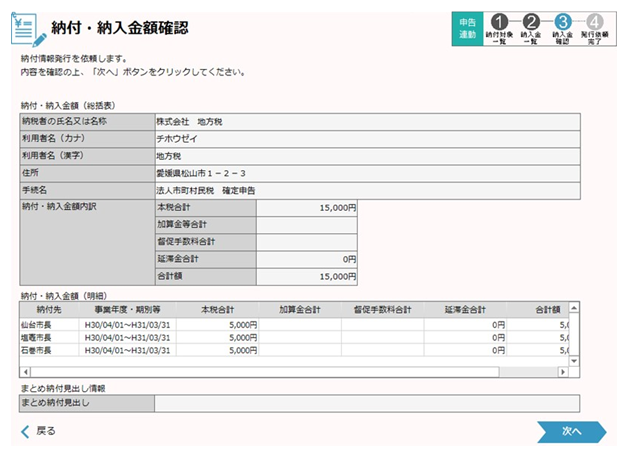The height and width of the screenshot is (455, 630).
Task: Click the 加算金合計 column header
Action: (x=300, y=309)
